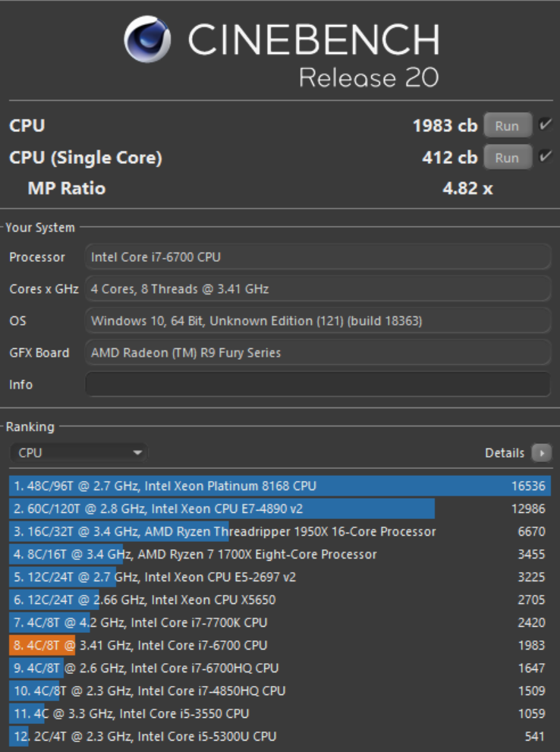Click the 16536 score value
This screenshot has width=560, height=752.
(528, 486)
